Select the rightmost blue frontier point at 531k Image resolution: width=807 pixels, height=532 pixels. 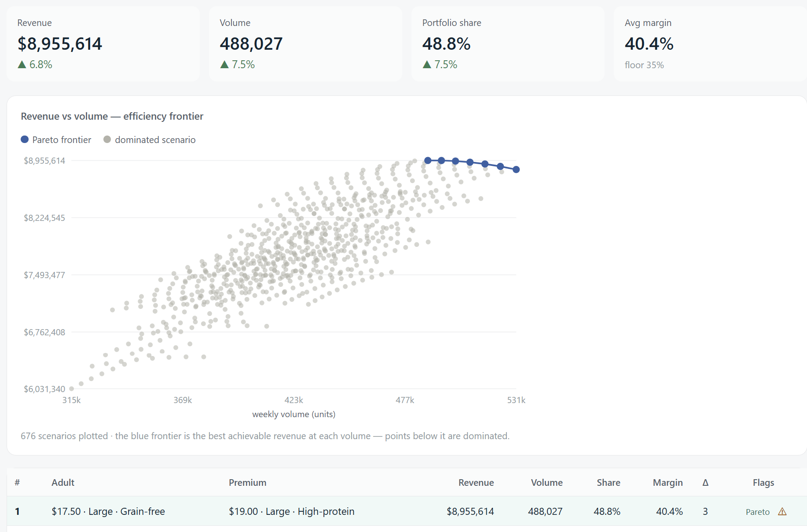click(x=516, y=169)
